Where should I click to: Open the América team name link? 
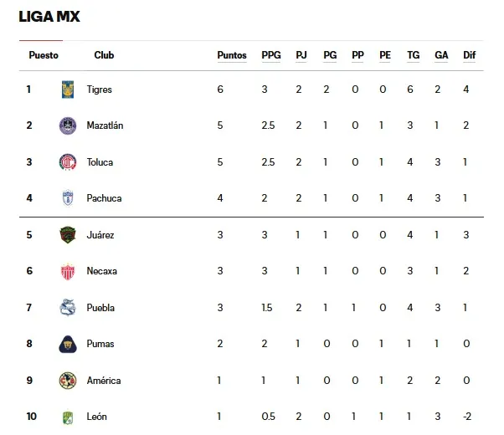click(x=104, y=381)
